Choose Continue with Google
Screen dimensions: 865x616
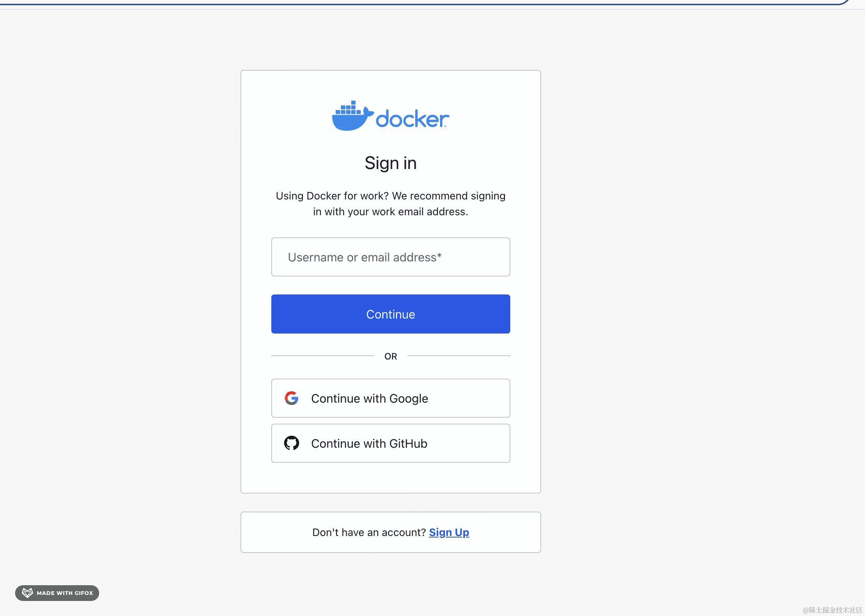tap(390, 398)
